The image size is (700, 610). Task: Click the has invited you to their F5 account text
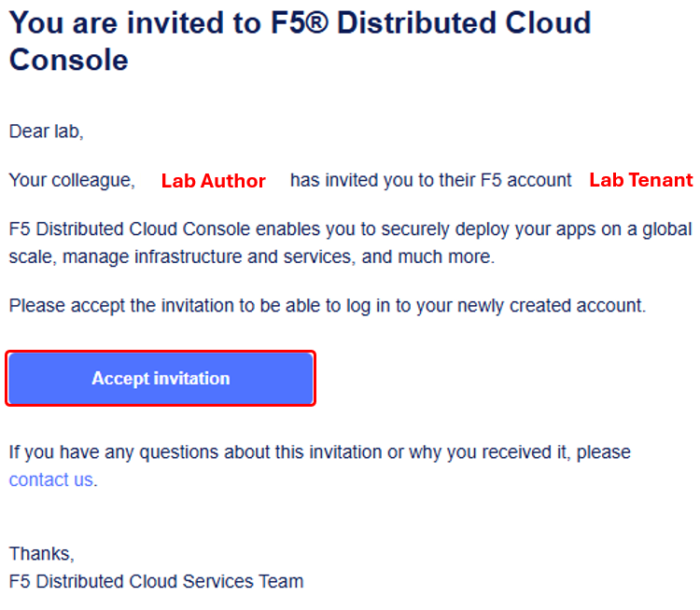pyautogui.click(x=431, y=180)
